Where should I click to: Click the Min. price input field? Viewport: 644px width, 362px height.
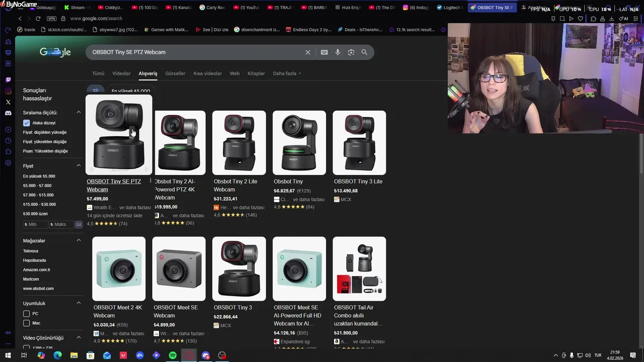(x=35, y=224)
